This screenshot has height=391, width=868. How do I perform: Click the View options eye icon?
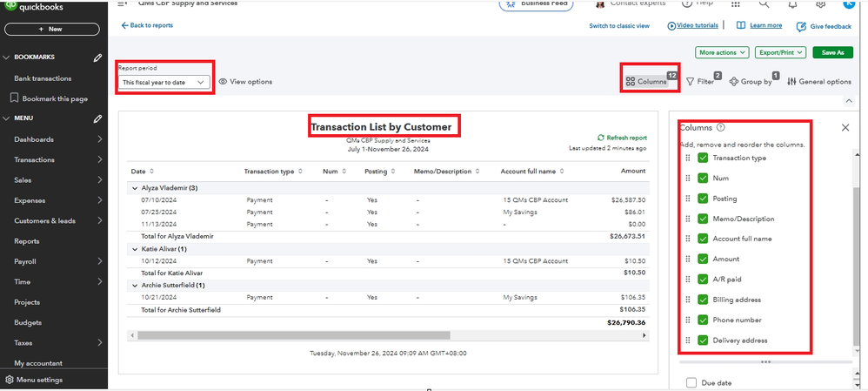224,82
